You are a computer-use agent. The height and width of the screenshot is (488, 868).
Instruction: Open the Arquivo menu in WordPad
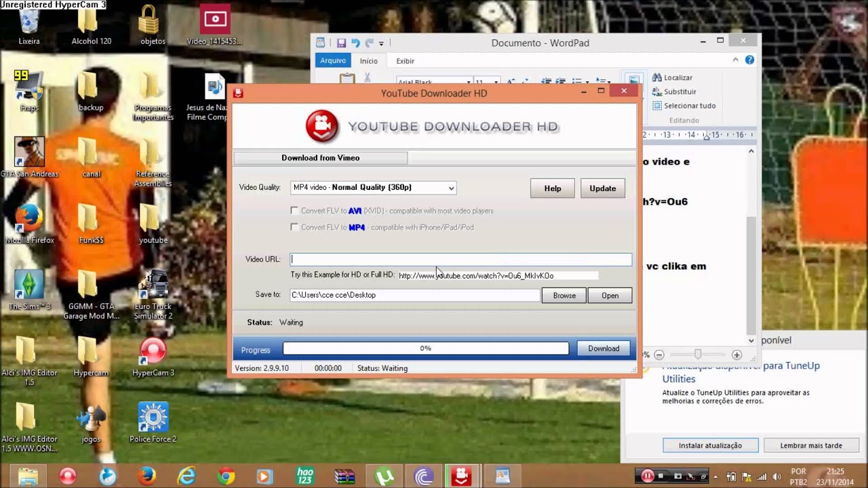click(x=333, y=60)
